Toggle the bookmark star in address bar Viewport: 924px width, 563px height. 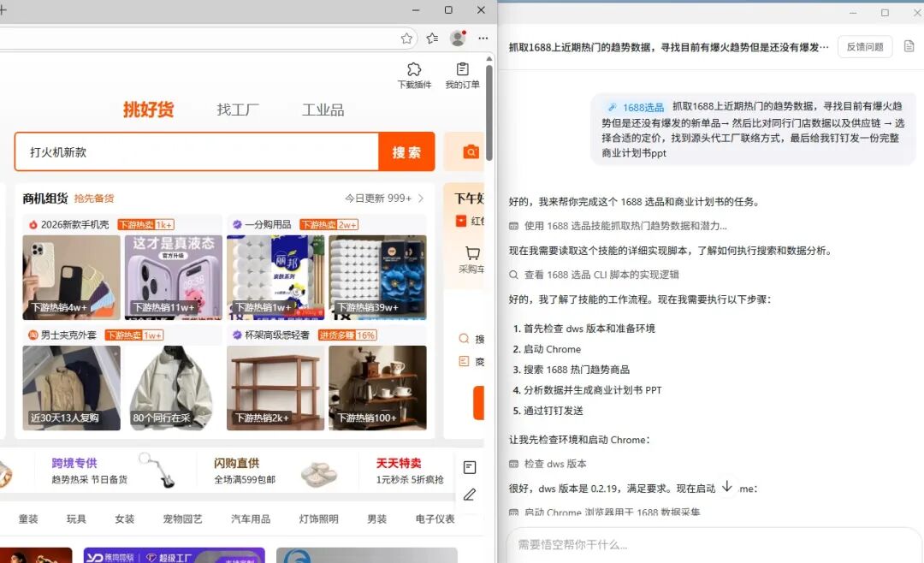tap(406, 39)
